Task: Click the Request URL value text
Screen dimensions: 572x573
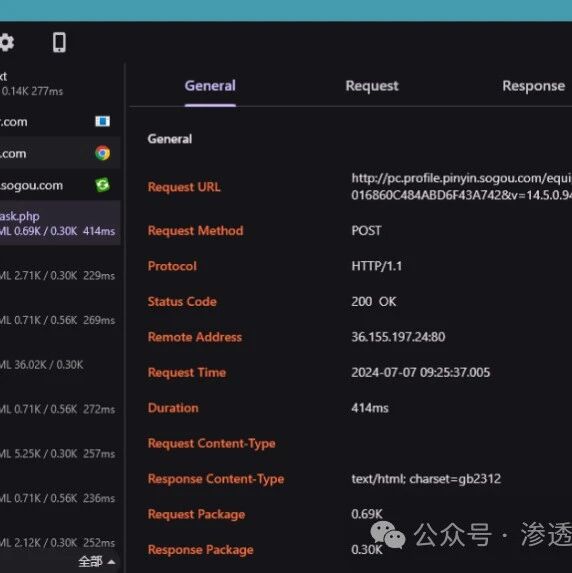Action: [461, 186]
